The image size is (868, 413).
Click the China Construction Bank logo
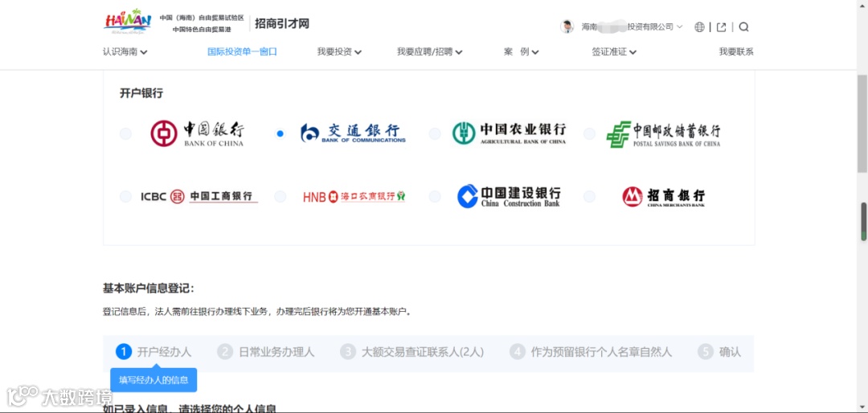click(509, 196)
